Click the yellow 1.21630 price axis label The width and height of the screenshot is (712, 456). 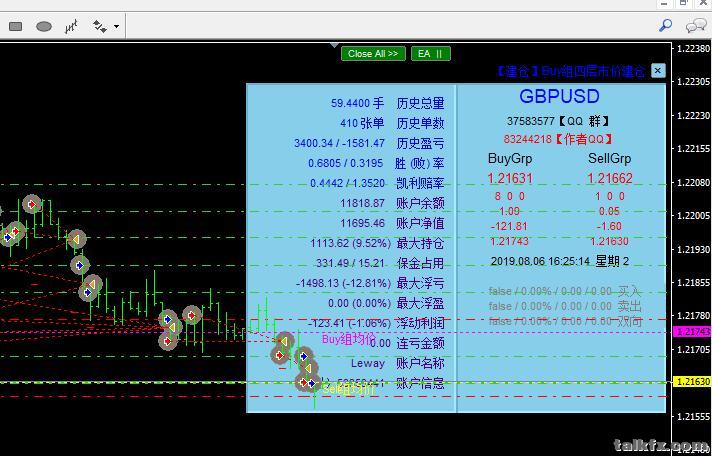click(692, 382)
